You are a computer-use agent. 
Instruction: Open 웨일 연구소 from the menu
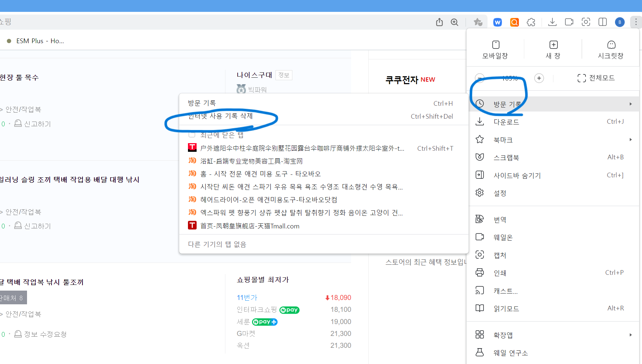553,353
